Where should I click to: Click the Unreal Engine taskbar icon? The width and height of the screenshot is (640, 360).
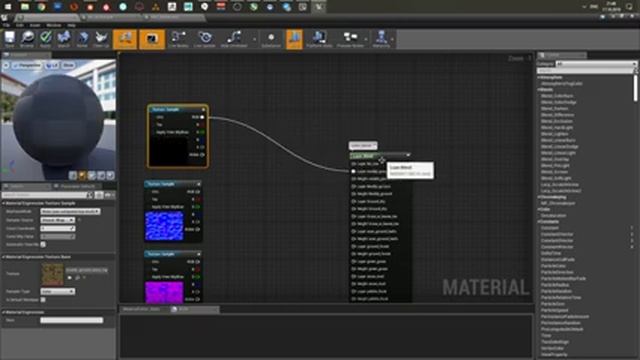coord(319,7)
